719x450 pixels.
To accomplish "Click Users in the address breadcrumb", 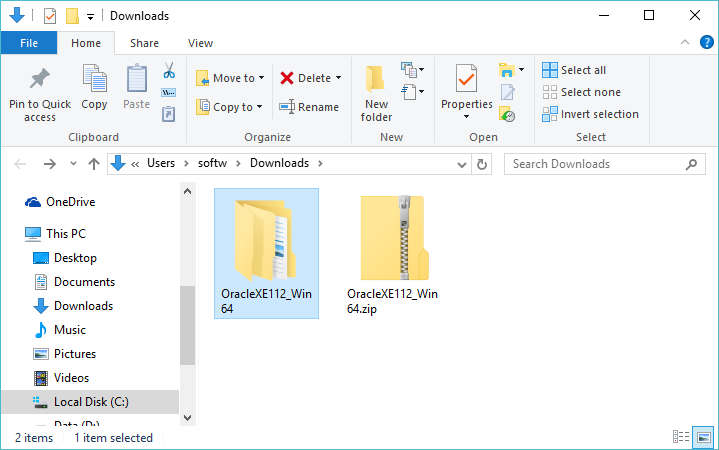I will [x=161, y=163].
